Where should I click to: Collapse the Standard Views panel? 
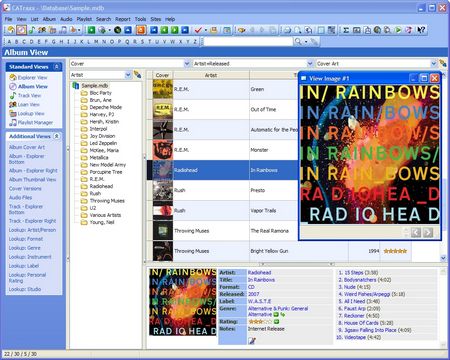(57, 67)
